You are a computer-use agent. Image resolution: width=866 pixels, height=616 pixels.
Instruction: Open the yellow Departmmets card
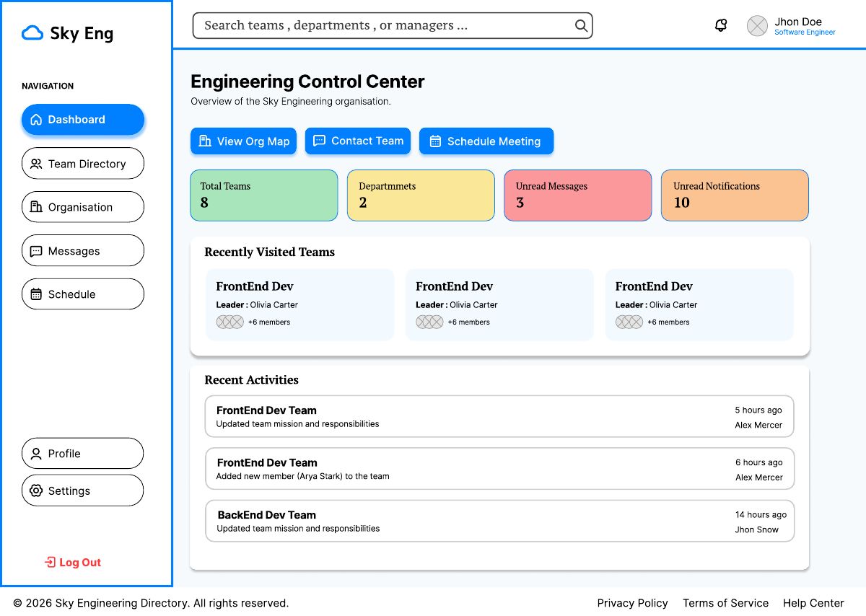[x=421, y=195]
